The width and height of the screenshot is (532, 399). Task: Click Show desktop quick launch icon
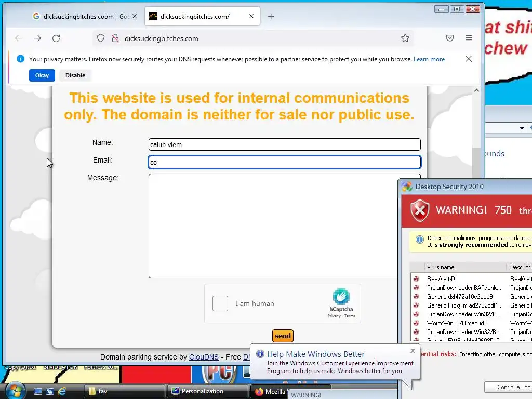click(x=37, y=391)
